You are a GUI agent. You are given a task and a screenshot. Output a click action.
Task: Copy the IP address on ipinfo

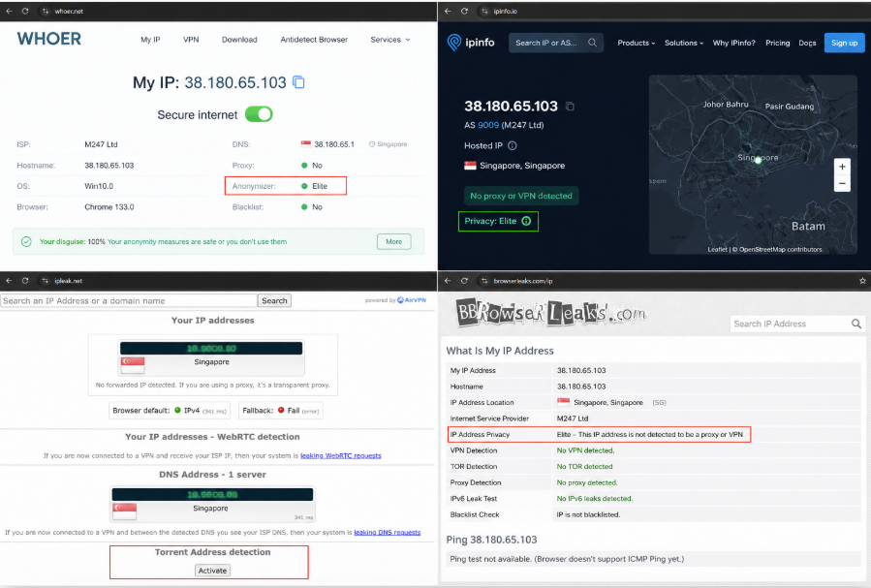(x=570, y=106)
